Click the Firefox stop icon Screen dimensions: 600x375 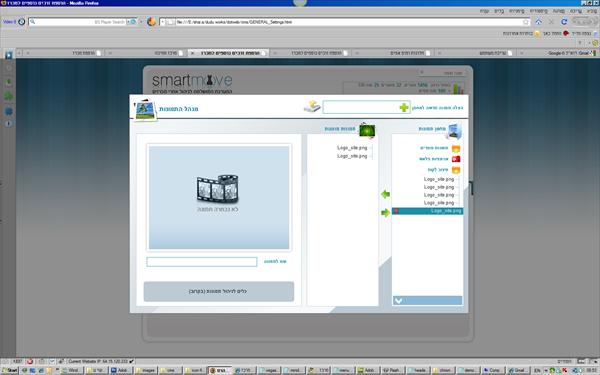[x=551, y=22]
